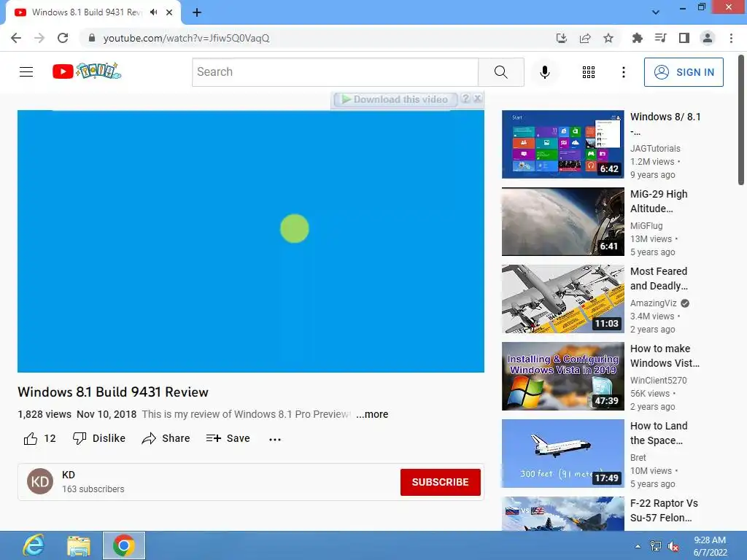Screen dimensions: 747x560
Task: Close the Windows 8.1 Build 9431 tab
Action: click(x=169, y=12)
